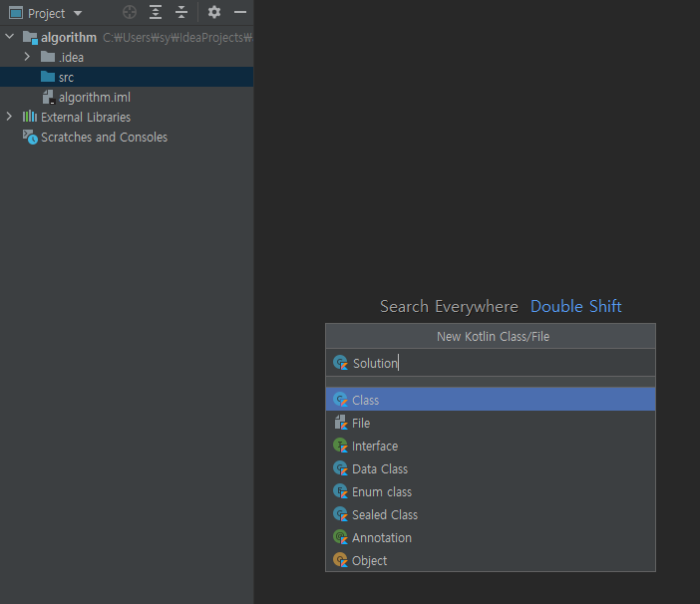Image resolution: width=700 pixels, height=604 pixels.
Task: Choose Object in the Kotlin type list
Action: pyautogui.click(x=491, y=560)
